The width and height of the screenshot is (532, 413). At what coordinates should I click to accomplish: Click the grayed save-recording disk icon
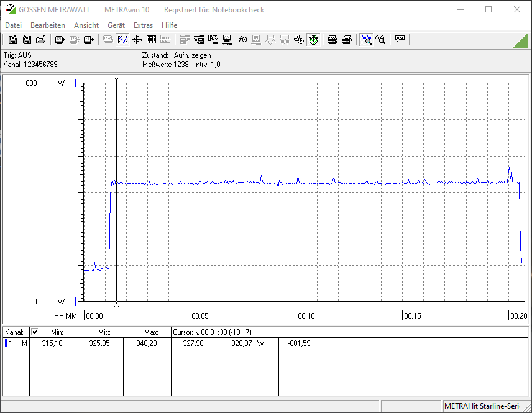pos(184,40)
